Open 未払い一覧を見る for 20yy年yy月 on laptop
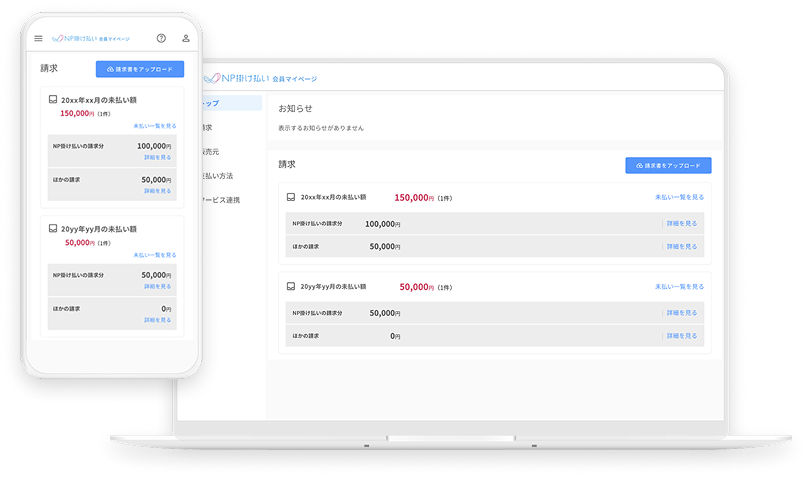Image resolution: width=812 pixels, height=478 pixels. pos(679,286)
